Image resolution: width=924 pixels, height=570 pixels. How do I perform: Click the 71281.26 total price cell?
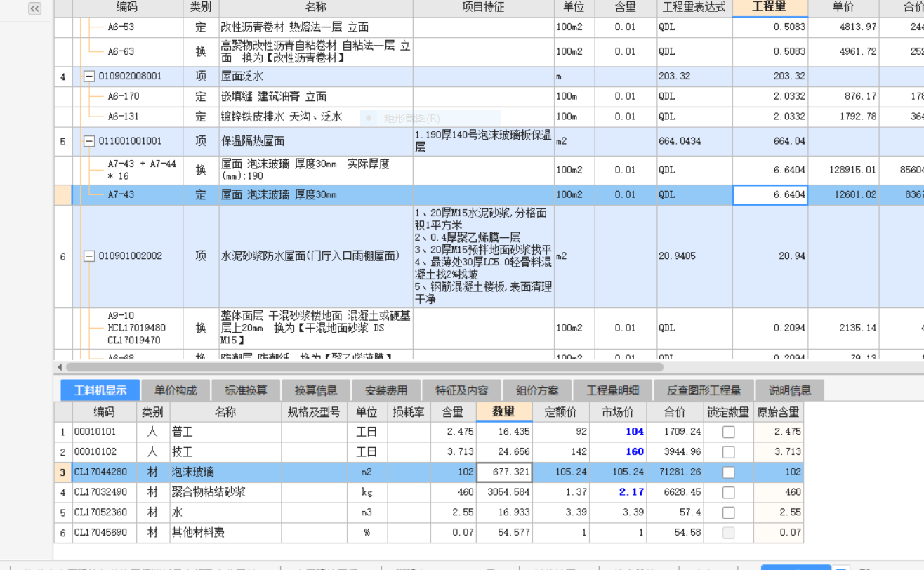pos(674,472)
